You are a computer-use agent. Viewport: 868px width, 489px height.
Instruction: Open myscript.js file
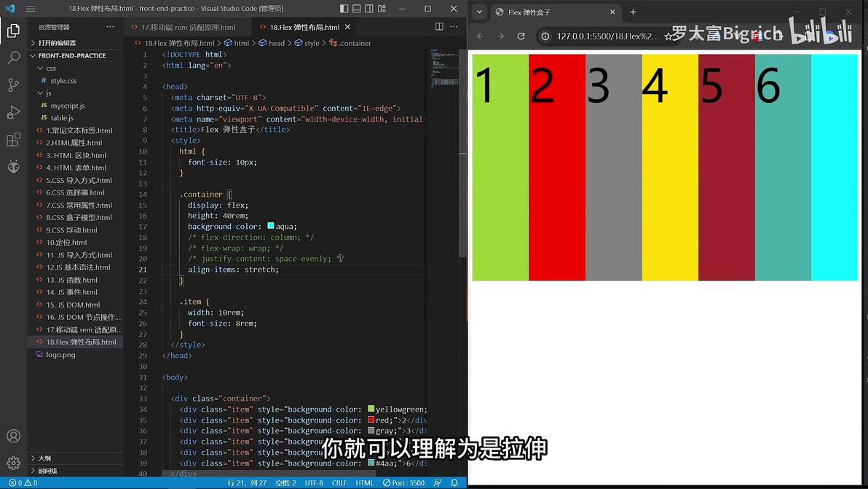point(68,105)
